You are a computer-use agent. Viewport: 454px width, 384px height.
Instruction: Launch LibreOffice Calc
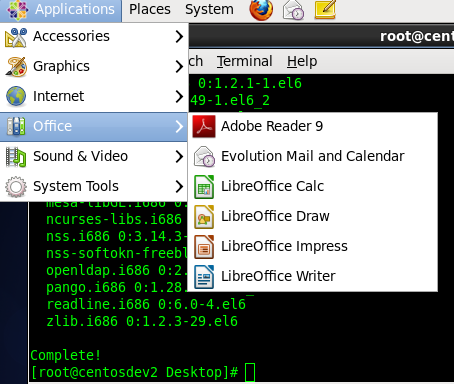313,186
